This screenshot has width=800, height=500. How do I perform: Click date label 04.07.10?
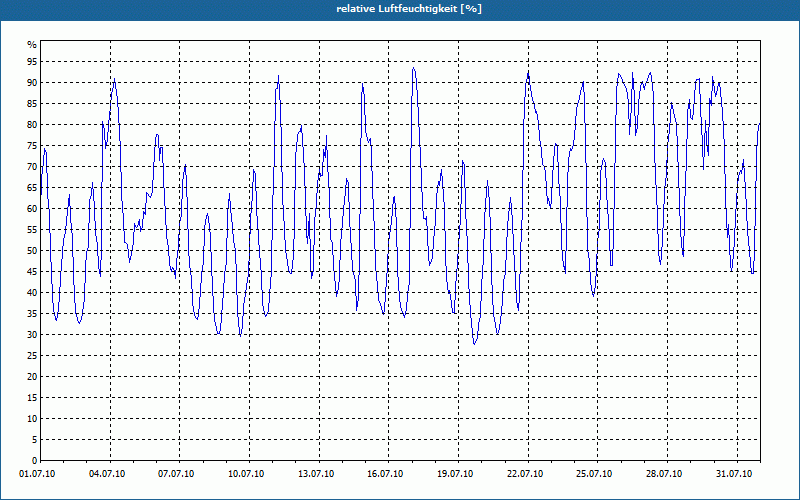point(107,474)
